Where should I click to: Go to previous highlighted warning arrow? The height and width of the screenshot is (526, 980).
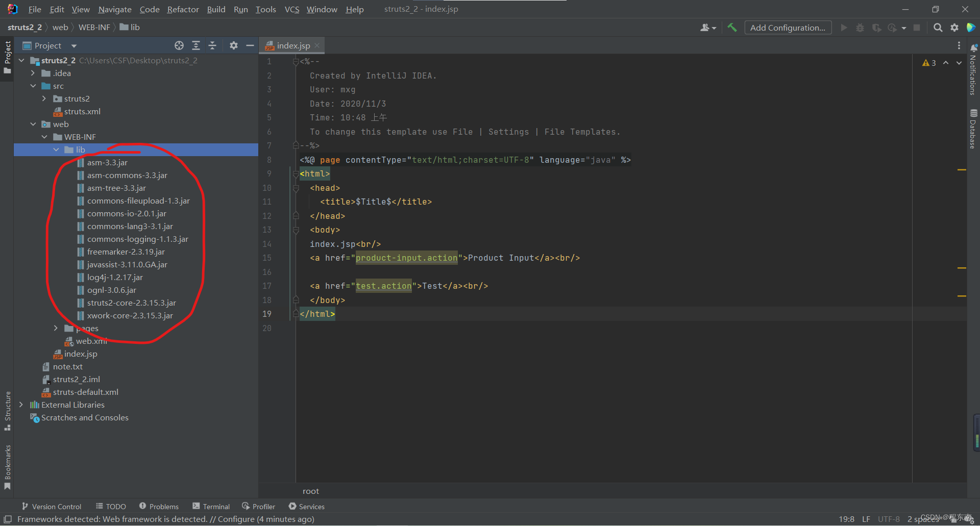pyautogui.click(x=946, y=63)
